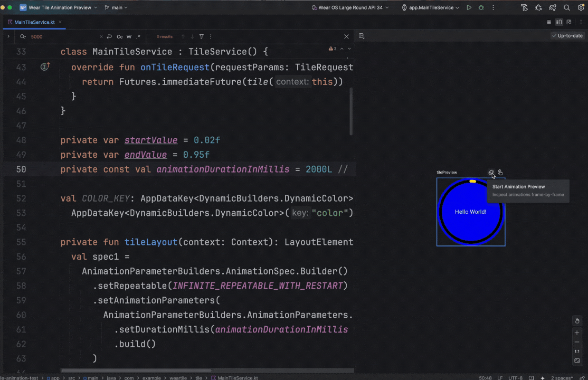The image size is (588, 380).
Task: Open app.MainTileService run configuration dropdown
Action: [x=431, y=7]
